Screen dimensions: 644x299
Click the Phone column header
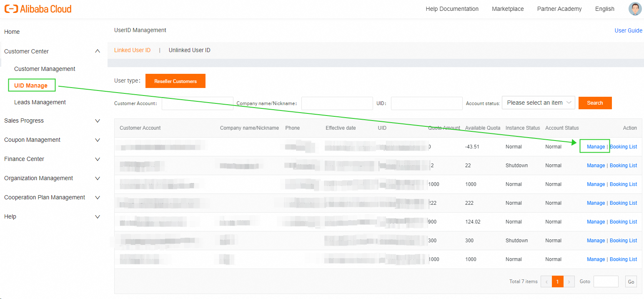click(292, 128)
